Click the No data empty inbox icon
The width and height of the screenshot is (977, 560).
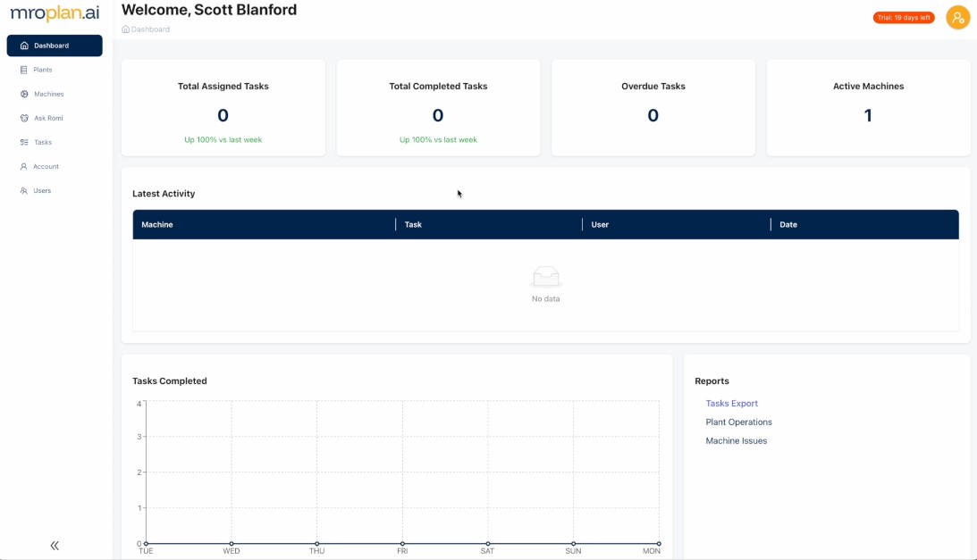click(x=546, y=277)
